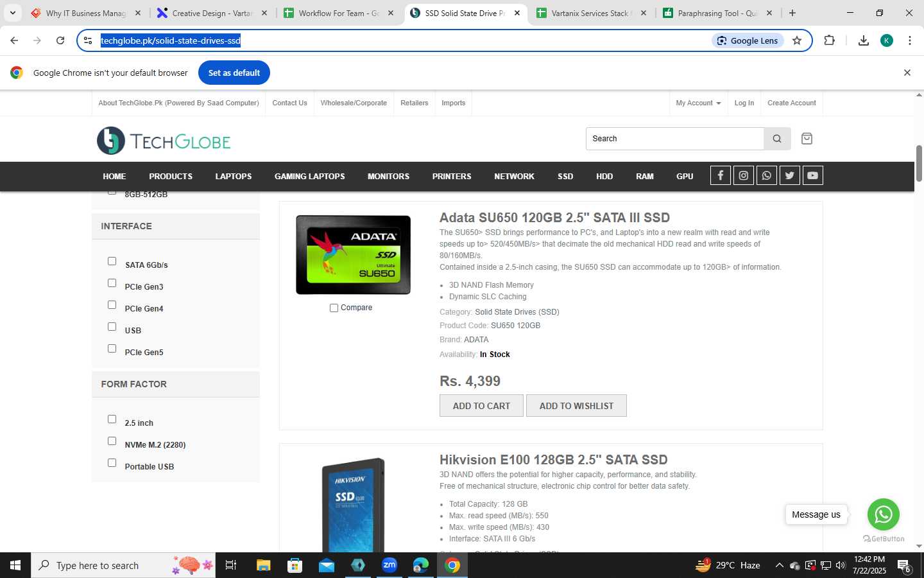Click ADD TO CART for Adata SU650

(x=481, y=406)
